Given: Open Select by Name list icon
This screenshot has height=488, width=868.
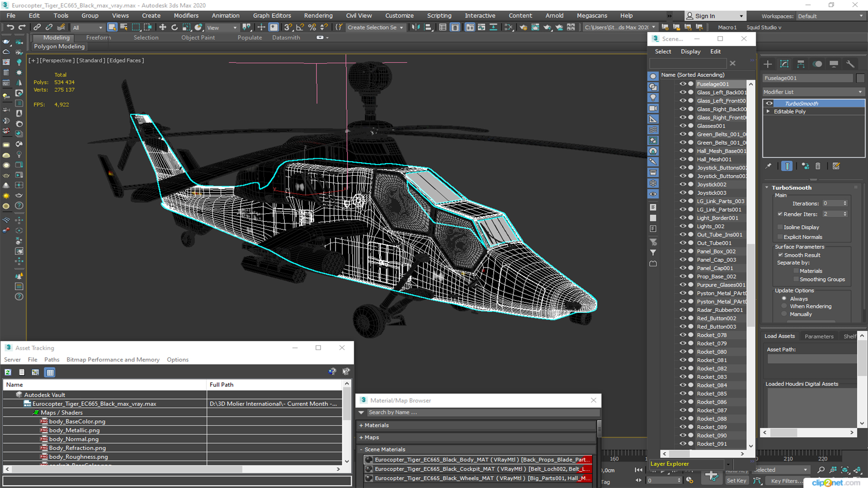Looking at the screenshot, I should coord(124,27).
